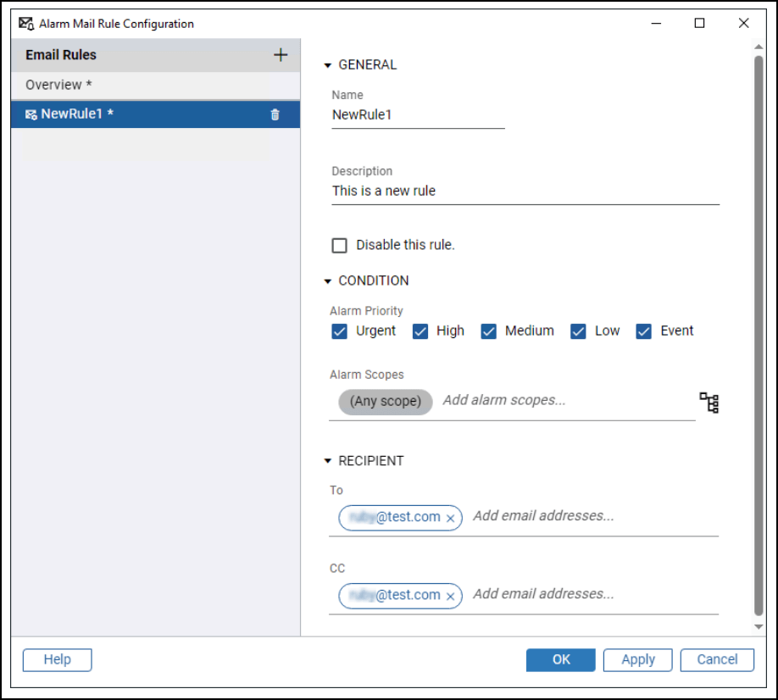
Task: Toggle the Event alarm priority checkbox
Action: coord(644,331)
